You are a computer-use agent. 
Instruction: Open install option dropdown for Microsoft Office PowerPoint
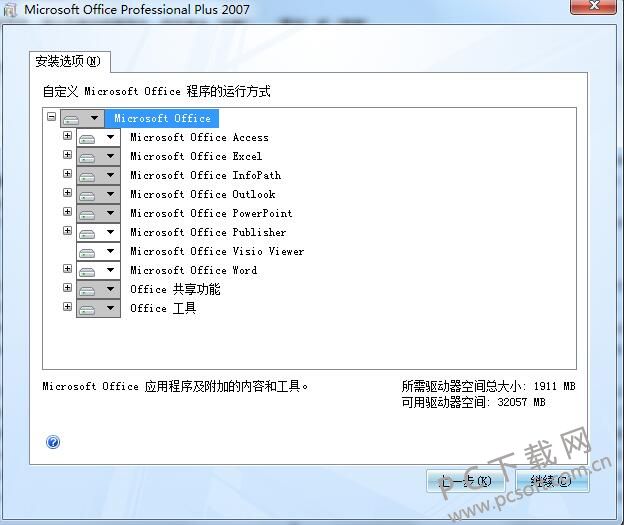tap(98, 213)
